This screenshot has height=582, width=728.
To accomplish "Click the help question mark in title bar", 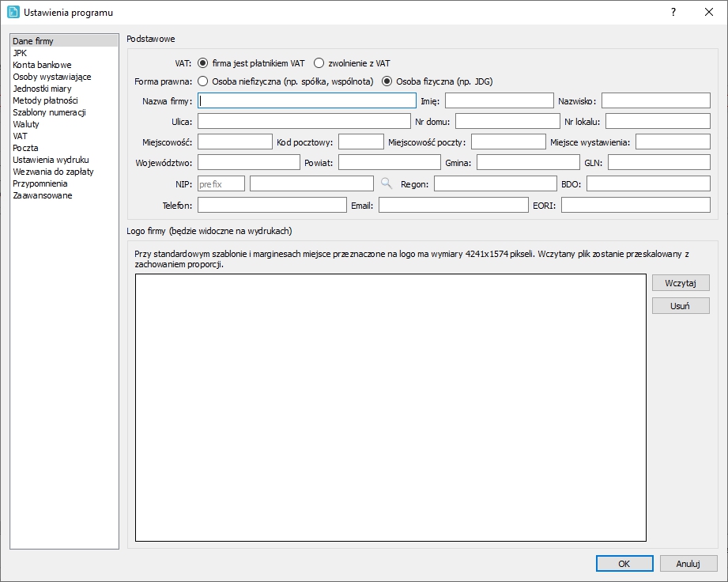I will (x=673, y=12).
